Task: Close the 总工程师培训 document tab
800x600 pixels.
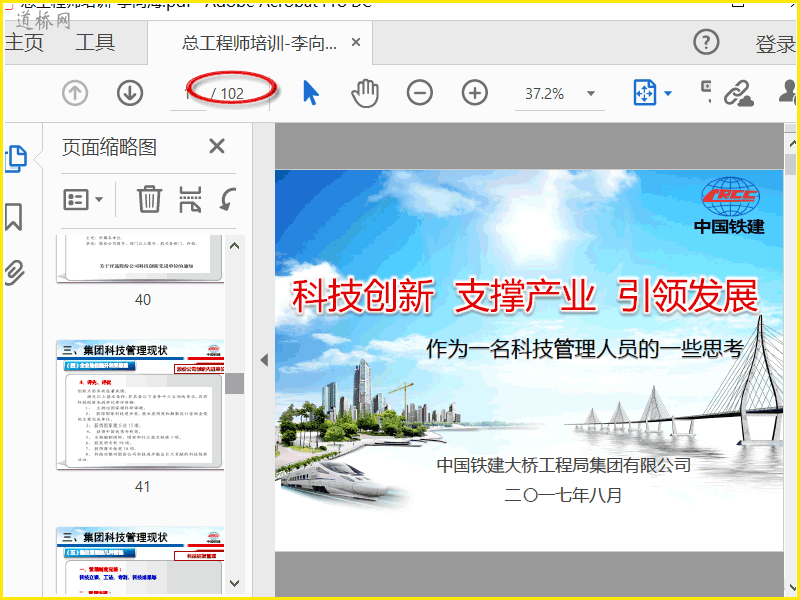Action: (x=356, y=42)
